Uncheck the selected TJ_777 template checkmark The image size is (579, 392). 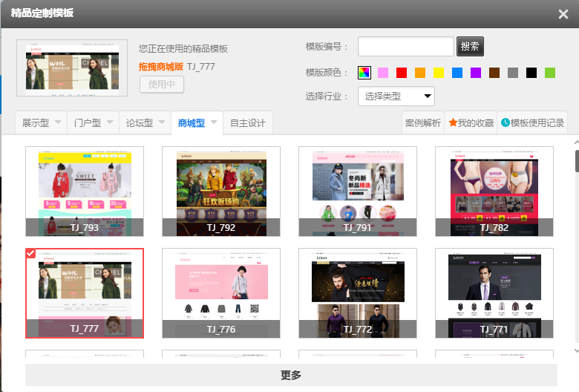tap(30, 253)
